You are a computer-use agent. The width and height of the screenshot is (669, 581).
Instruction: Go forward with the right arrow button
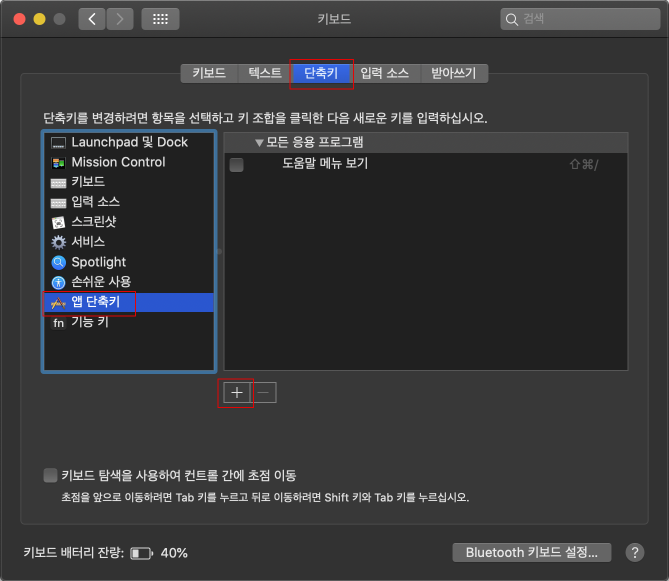[x=120, y=19]
